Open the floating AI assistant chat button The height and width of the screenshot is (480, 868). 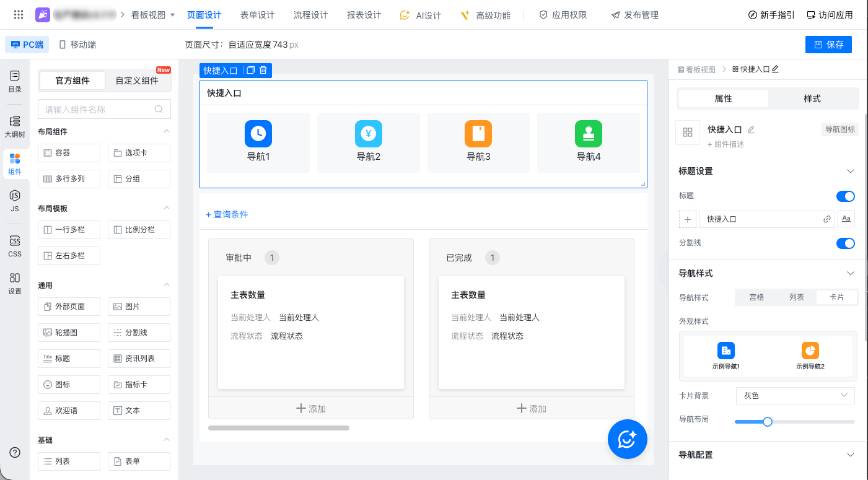628,439
